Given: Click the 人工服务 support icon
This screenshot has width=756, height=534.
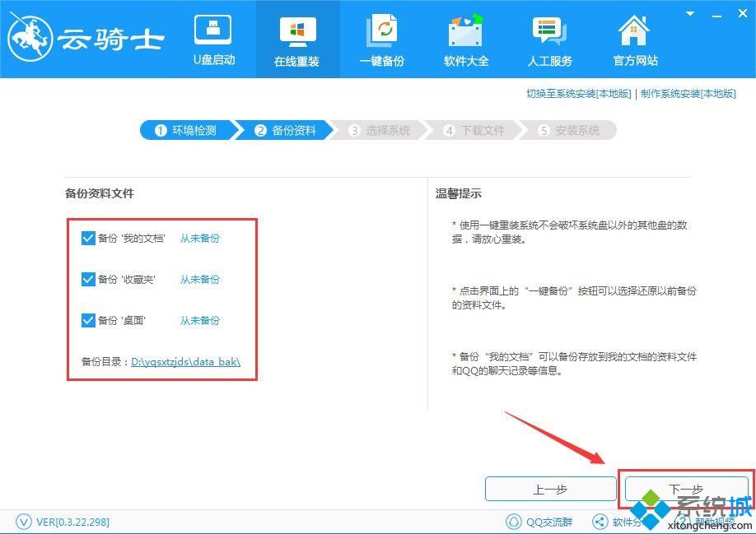Looking at the screenshot, I should point(549,32).
